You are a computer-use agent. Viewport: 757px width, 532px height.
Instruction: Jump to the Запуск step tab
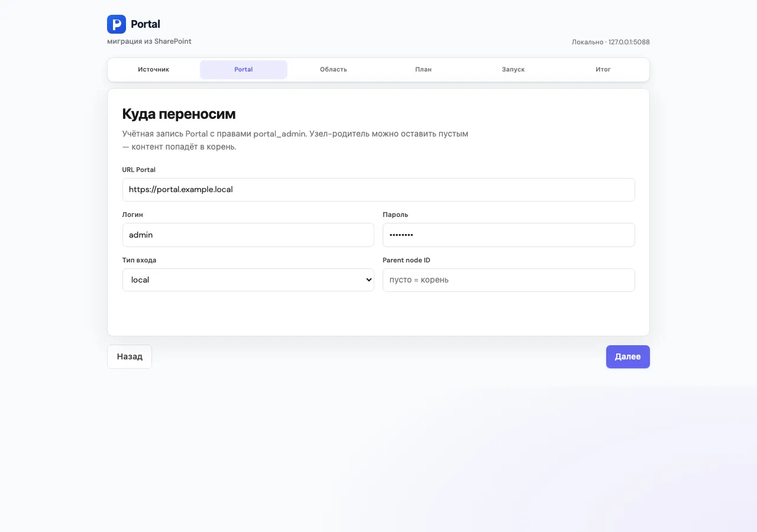coord(513,70)
